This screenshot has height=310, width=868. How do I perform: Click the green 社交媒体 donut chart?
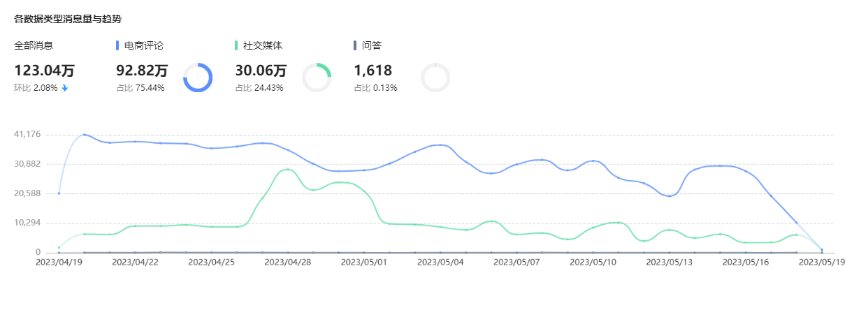click(x=316, y=77)
